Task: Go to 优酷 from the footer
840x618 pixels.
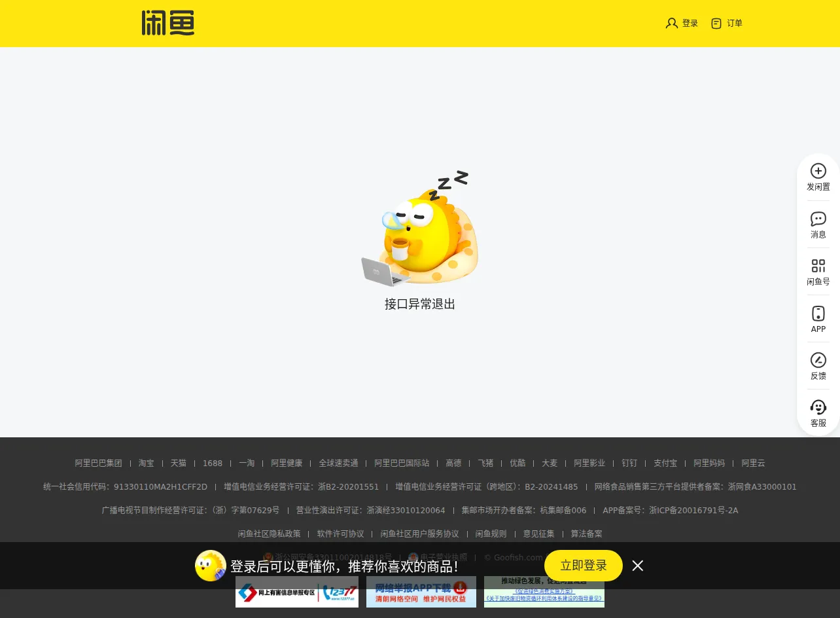Action: point(517,463)
